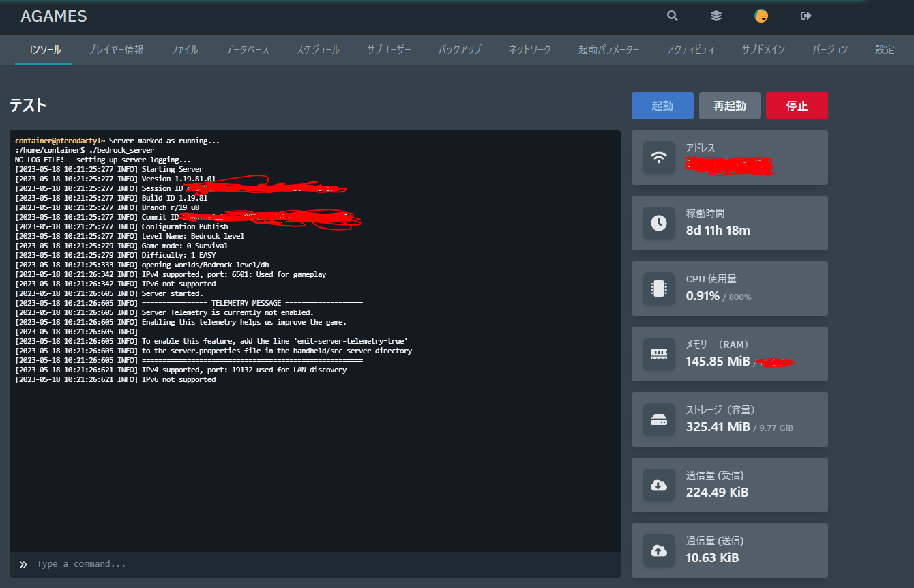
Task: Go to the バックアップ tab
Action: (459, 49)
